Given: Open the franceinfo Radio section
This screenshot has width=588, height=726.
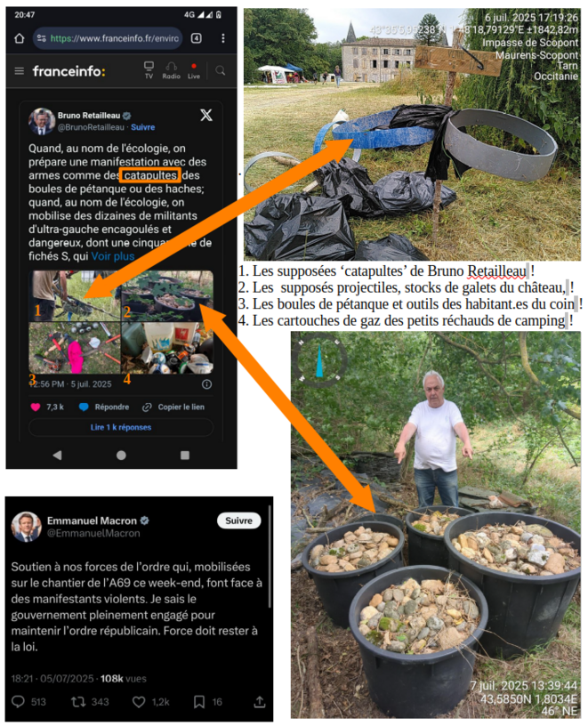Looking at the screenshot, I should (x=172, y=70).
